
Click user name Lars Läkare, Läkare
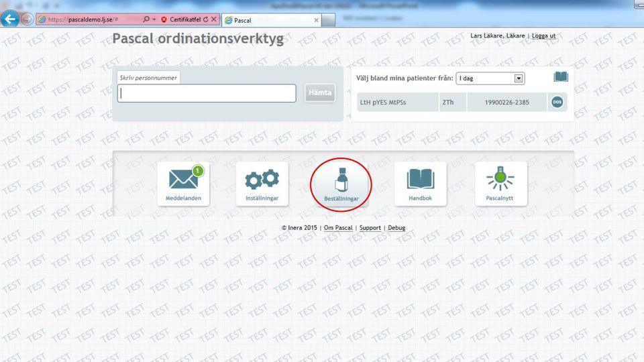point(497,36)
